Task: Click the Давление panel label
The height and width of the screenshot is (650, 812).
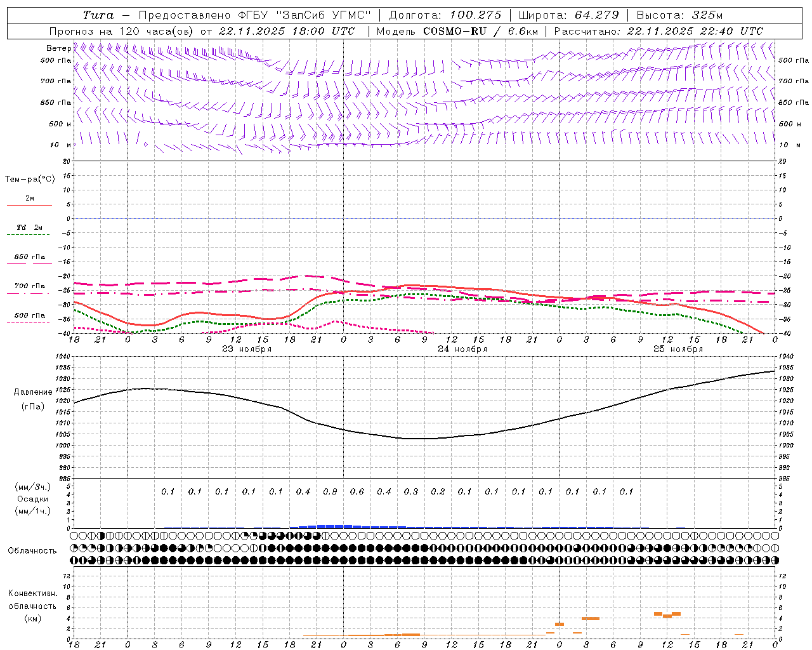Action: [33, 392]
